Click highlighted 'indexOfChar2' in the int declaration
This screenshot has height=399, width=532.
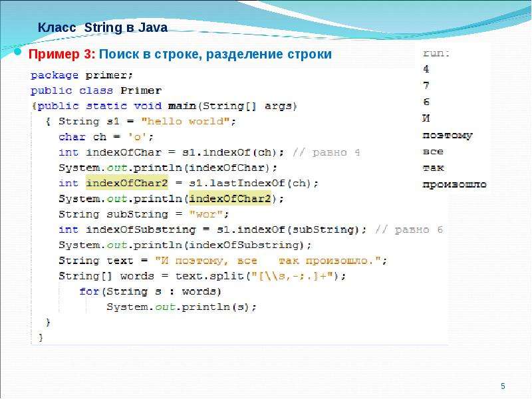tap(127, 184)
